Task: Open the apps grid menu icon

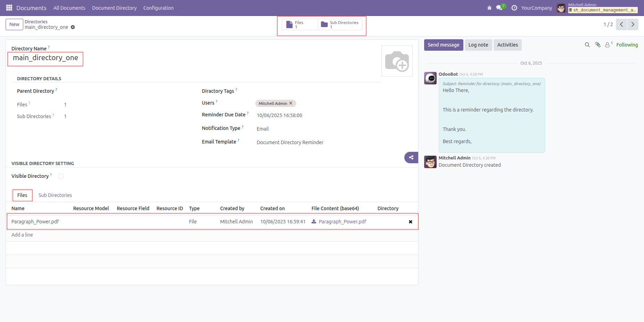Action: point(9,8)
